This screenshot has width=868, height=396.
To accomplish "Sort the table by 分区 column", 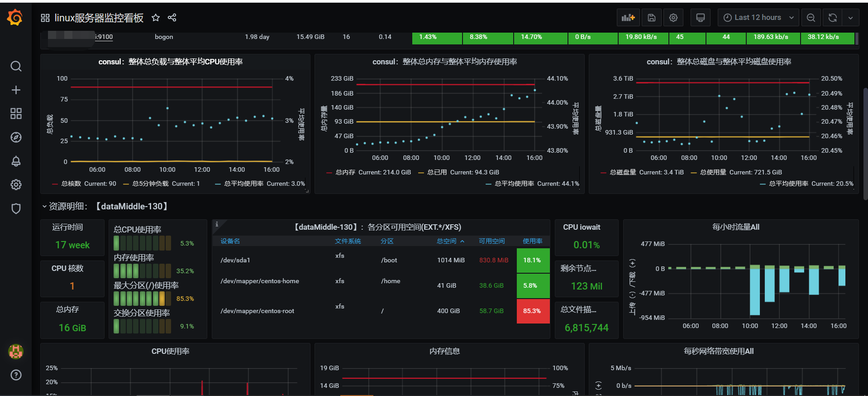I will pos(387,241).
